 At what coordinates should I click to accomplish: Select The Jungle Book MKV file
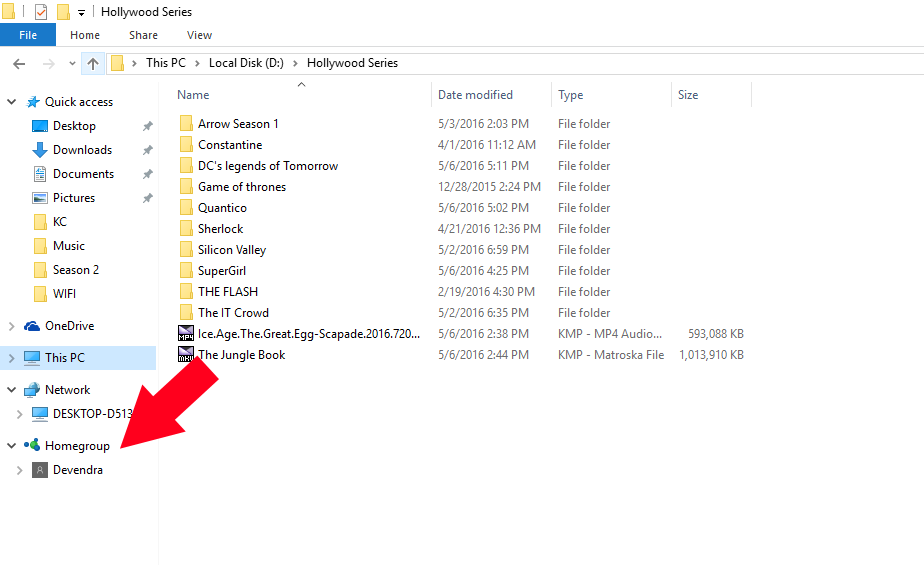pyautogui.click(x=241, y=355)
